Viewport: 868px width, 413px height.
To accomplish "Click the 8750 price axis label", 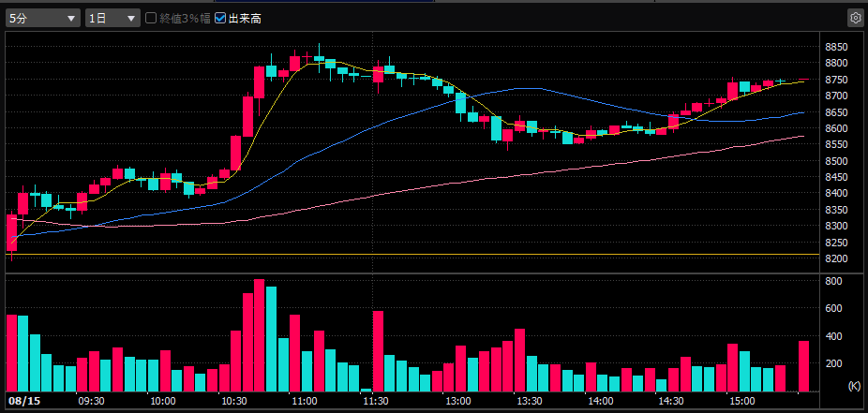I will tap(836, 80).
